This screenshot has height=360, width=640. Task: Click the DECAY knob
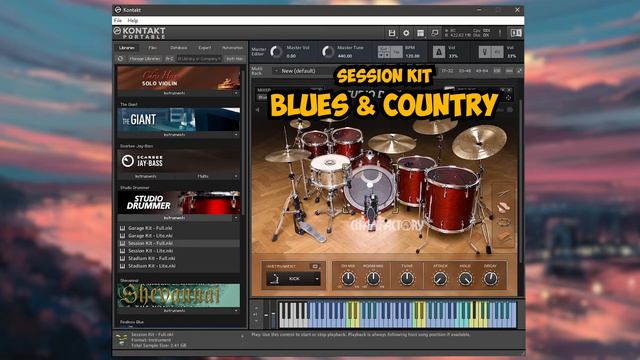coord(490,279)
